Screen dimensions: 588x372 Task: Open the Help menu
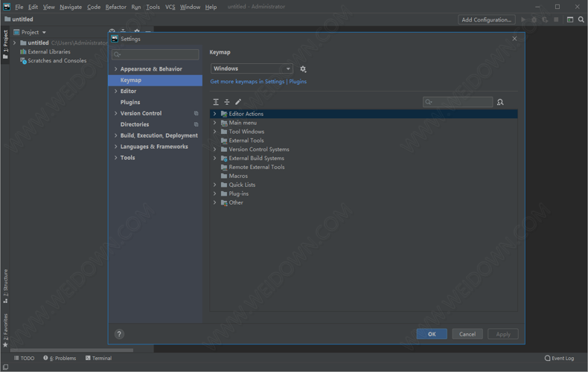point(211,7)
